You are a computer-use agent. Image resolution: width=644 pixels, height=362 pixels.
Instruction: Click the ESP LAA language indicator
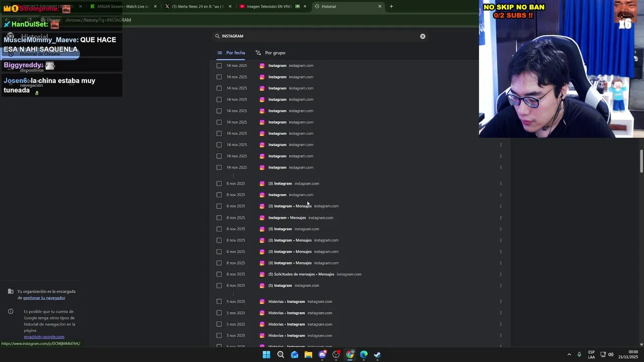(591, 354)
